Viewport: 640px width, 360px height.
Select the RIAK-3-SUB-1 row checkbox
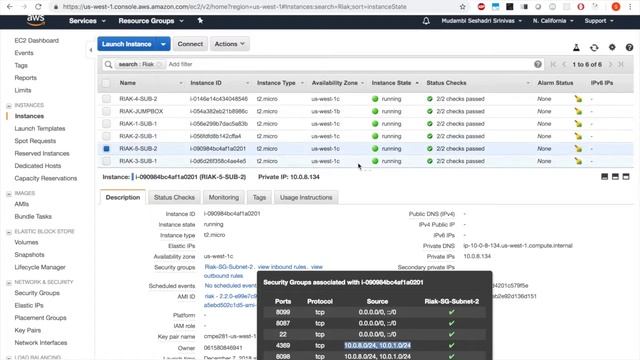pyautogui.click(x=106, y=161)
